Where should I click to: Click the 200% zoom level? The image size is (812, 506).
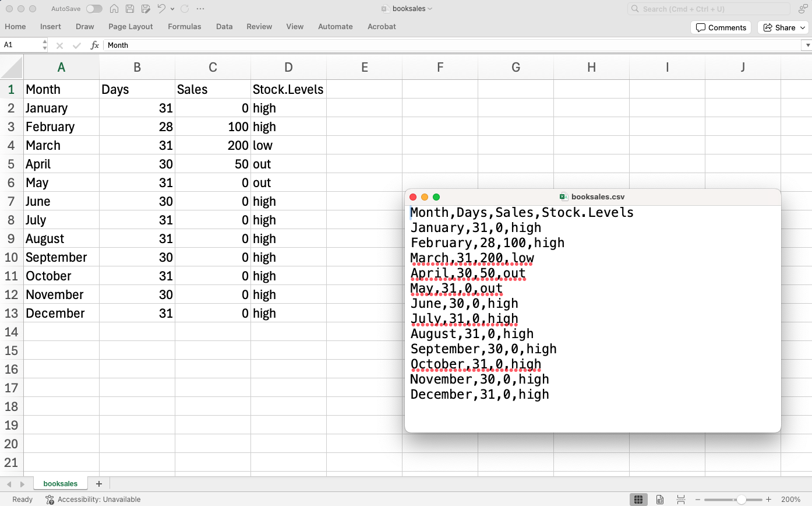790,500
